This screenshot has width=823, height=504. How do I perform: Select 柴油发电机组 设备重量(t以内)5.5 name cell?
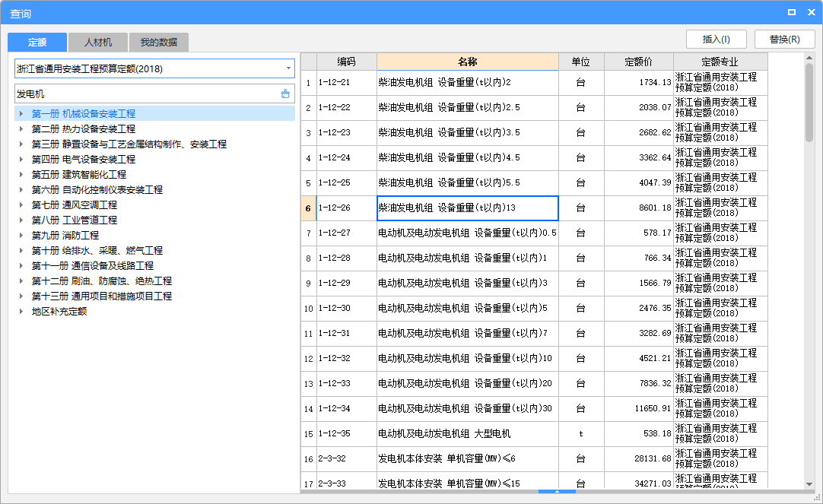pos(468,182)
